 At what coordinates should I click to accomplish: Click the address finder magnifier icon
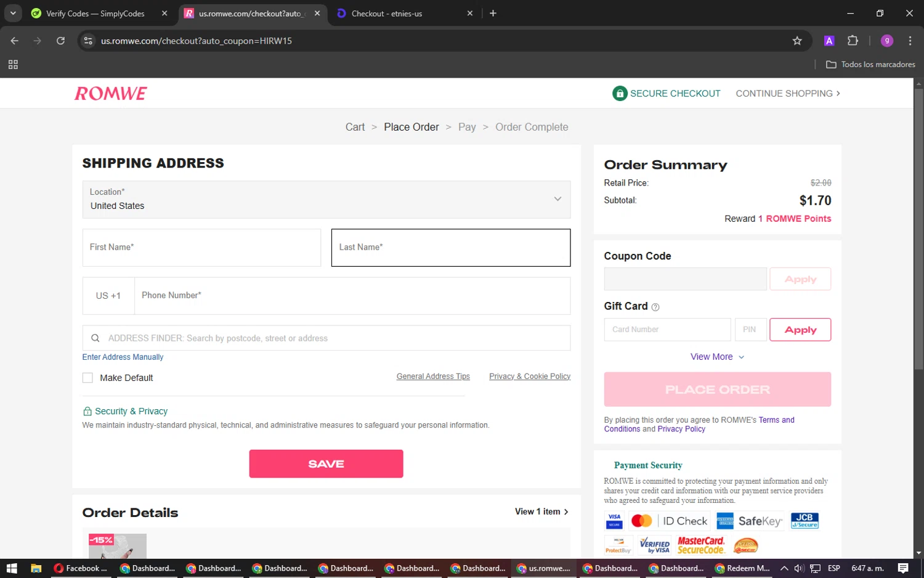95,338
